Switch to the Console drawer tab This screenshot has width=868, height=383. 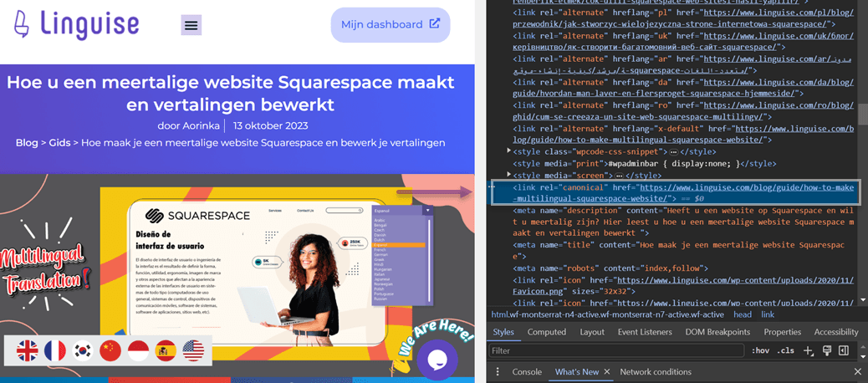[527, 371]
